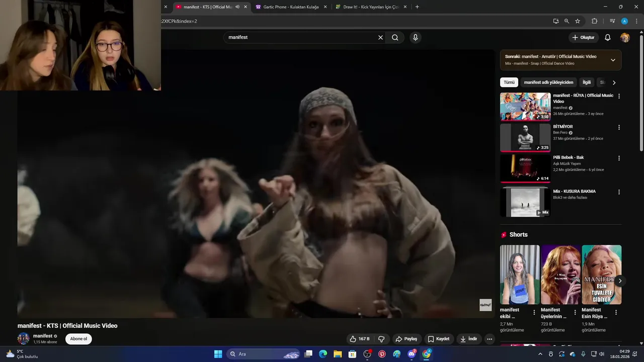The height and width of the screenshot is (362, 644).
Task: Open the more actions ellipsis beside İndir
Action: [489, 339]
